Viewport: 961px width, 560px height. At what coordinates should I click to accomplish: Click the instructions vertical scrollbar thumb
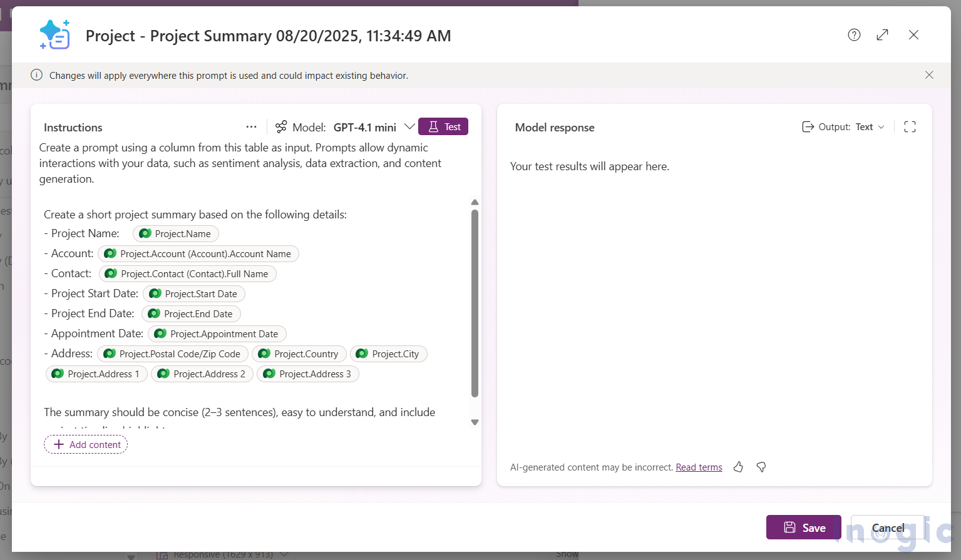(x=475, y=303)
